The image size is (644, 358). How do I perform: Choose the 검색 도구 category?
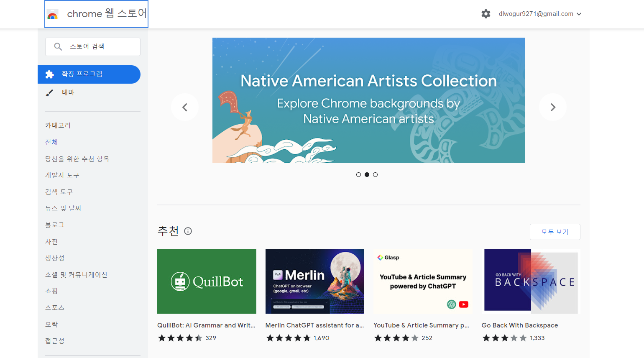click(59, 192)
